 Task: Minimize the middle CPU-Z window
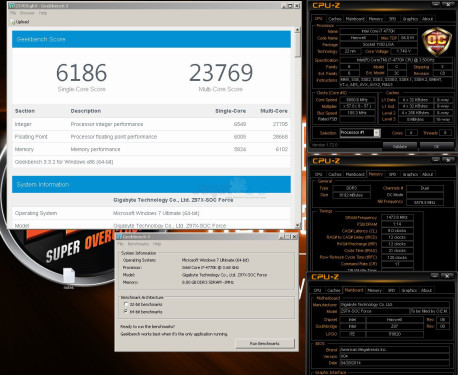coord(437,160)
